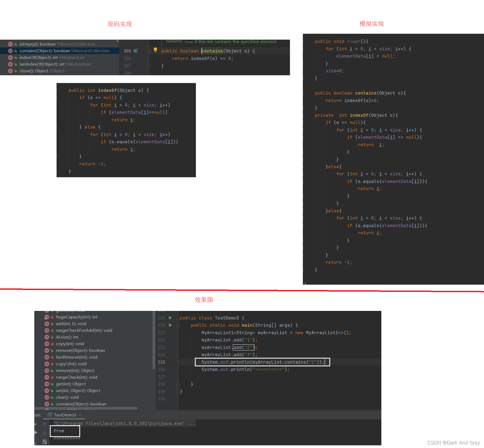Screen dimensions: 484x448
Task: Select contains(Object): boolean in lower structure panel
Action: 81,404
